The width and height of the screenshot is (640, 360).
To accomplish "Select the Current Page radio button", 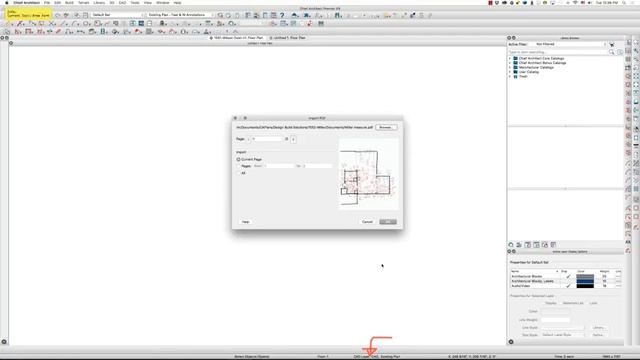I will pyautogui.click(x=238, y=159).
